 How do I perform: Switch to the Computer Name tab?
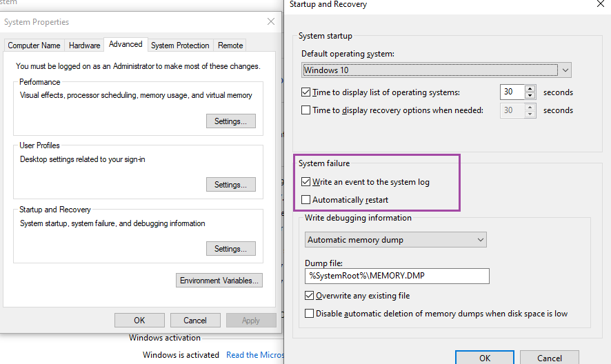click(34, 45)
